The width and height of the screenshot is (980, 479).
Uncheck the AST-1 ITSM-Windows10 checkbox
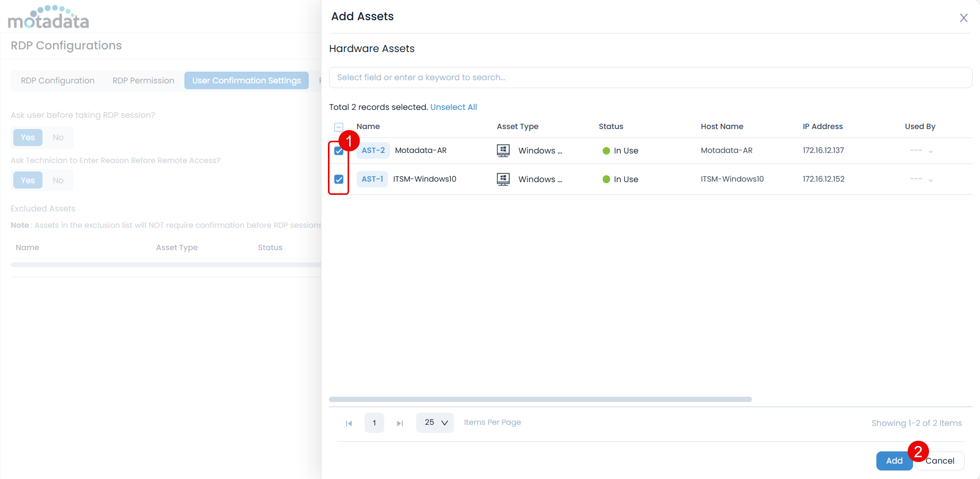click(339, 179)
